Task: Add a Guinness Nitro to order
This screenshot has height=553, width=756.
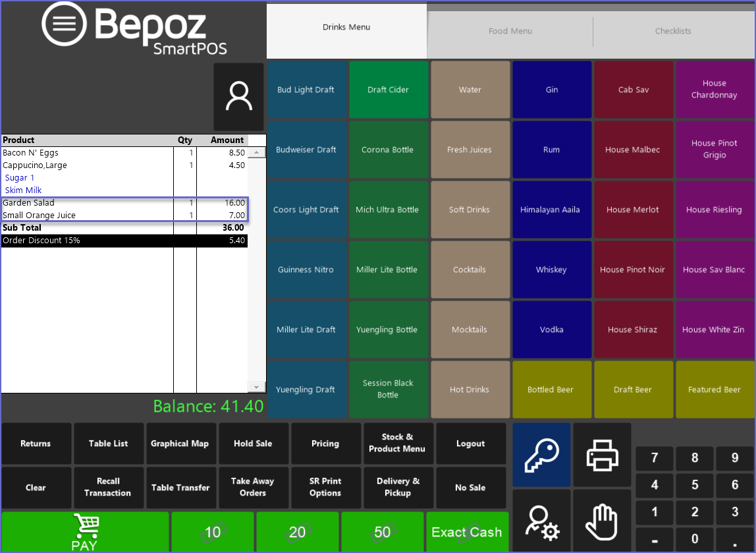Action: (306, 270)
